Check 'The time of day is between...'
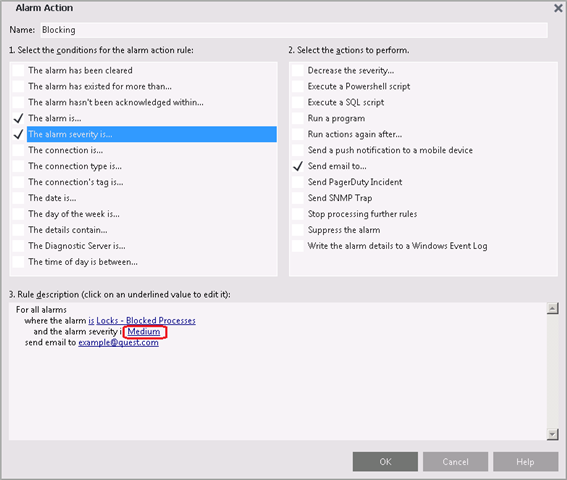 (18, 262)
